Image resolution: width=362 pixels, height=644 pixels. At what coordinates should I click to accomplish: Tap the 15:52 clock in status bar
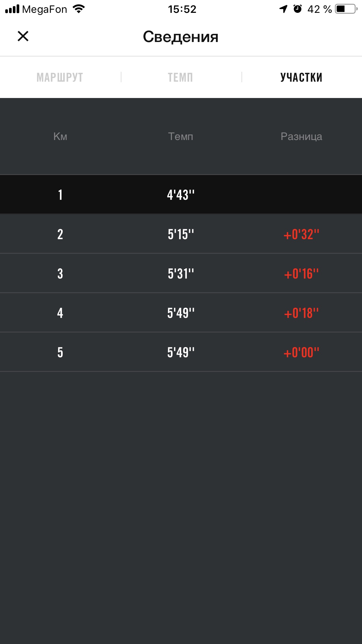[182, 9]
